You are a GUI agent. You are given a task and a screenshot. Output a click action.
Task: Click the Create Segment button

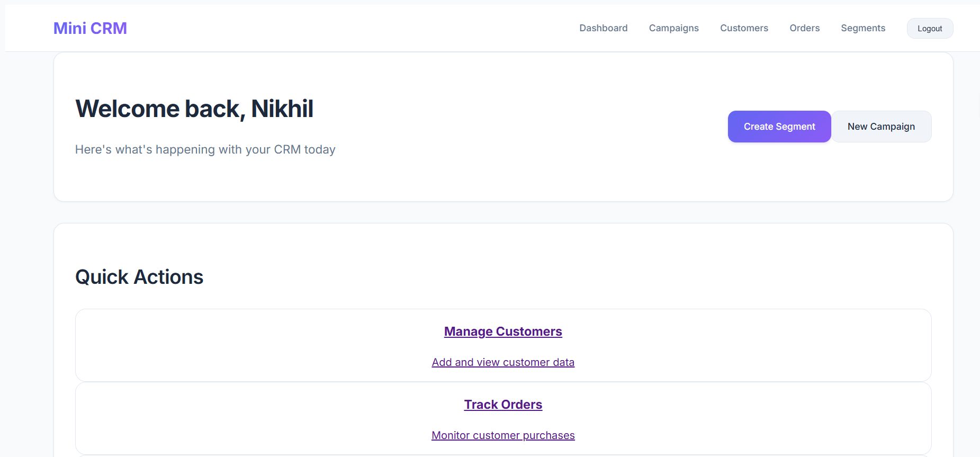(x=779, y=127)
